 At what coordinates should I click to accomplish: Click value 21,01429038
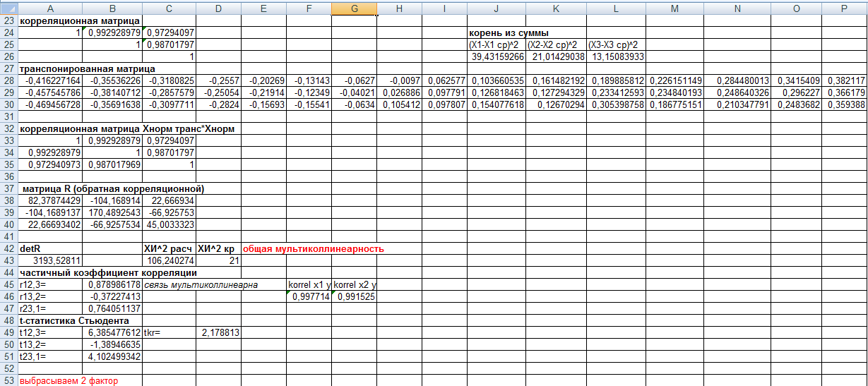pyautogui.click(x=556, y=57)
